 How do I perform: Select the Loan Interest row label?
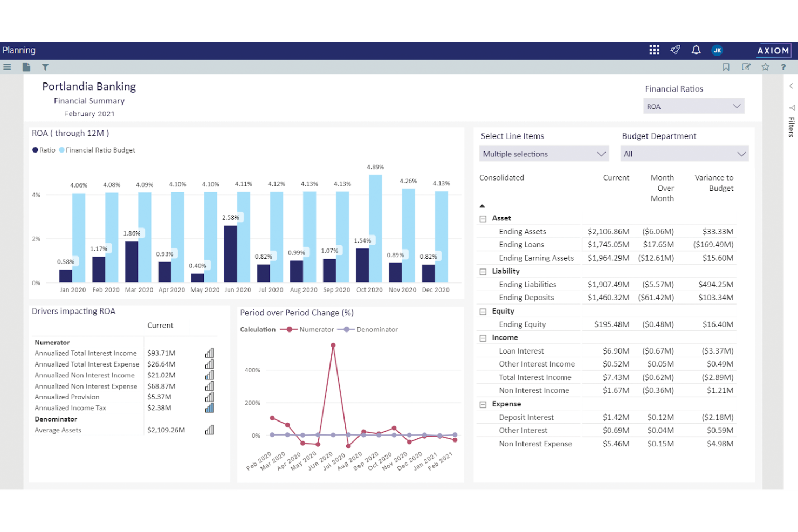coord(521,350)
